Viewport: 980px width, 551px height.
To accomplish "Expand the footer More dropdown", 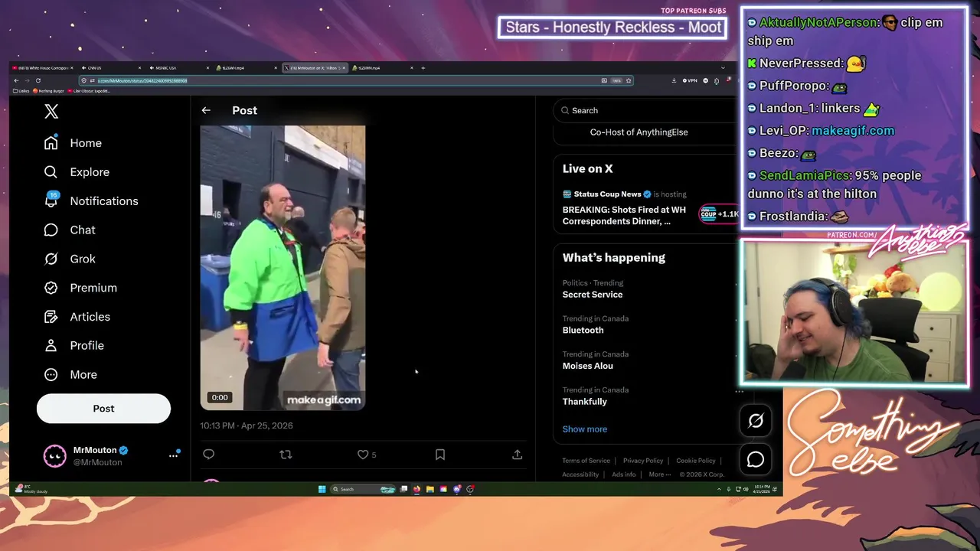I will pyautogui.click(x=659, y=474).
